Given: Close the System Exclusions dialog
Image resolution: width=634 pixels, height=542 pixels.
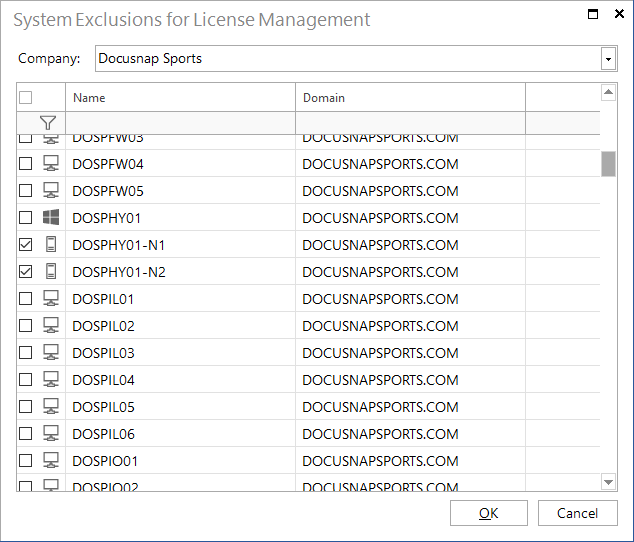Looking at the screenshot, I should coord(619,14).
